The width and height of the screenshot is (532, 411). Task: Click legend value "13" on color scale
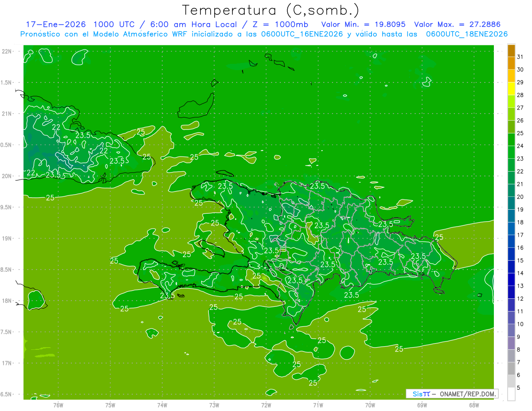pyautogui.click(x=520, y=286)
